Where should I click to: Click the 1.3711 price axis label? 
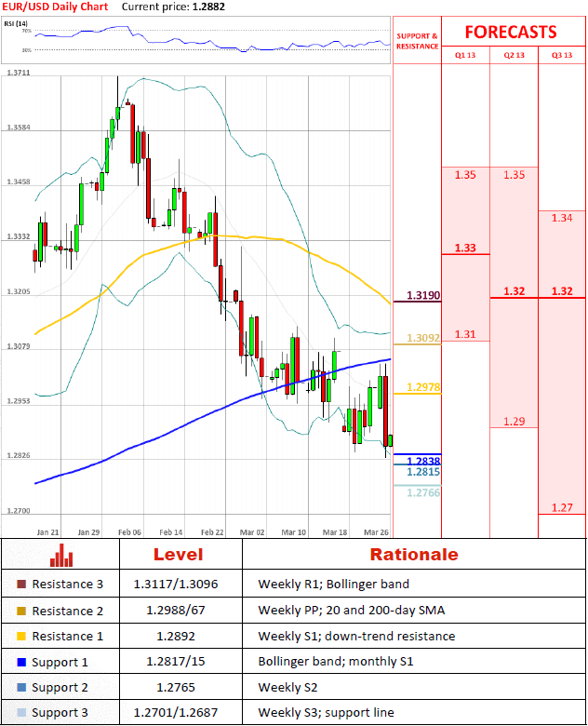click(x=19, y=73)
